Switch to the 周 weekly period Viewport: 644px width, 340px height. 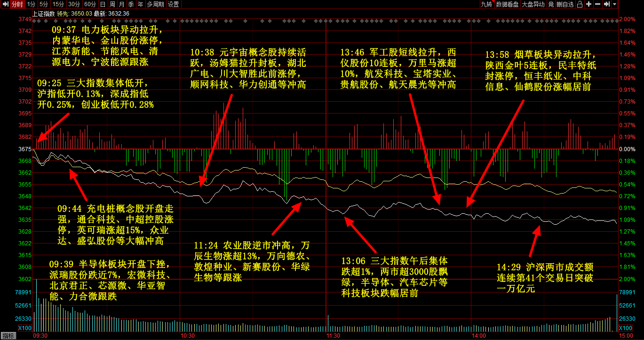tap(112, 4)
